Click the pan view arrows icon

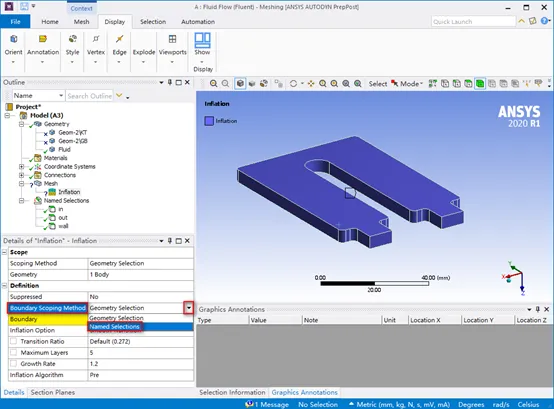point(311,84)
